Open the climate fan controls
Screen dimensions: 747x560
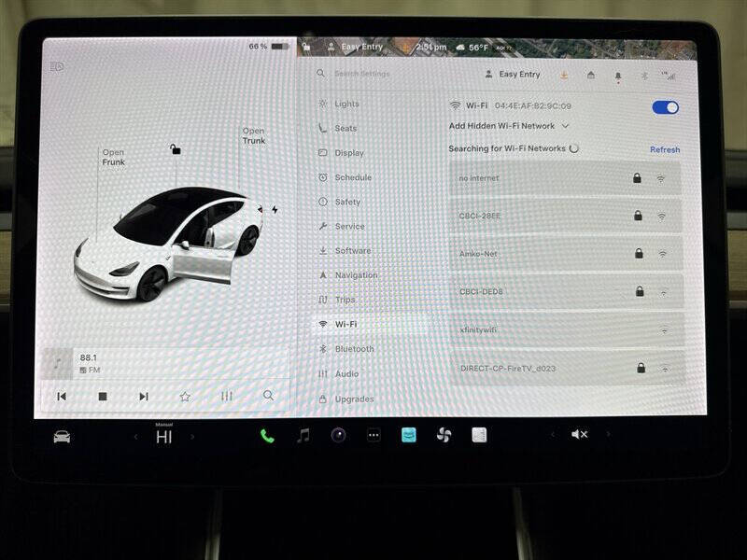pyautogui.click(x=443, y=433)
